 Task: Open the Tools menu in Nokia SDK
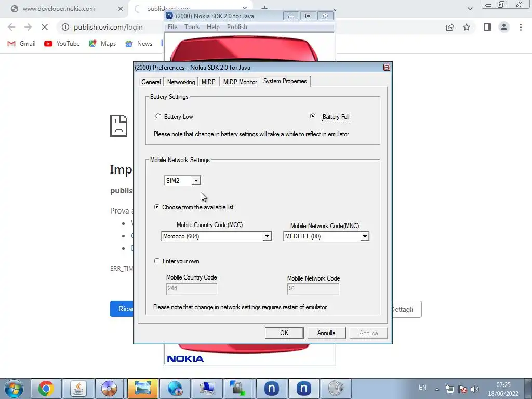192,27
